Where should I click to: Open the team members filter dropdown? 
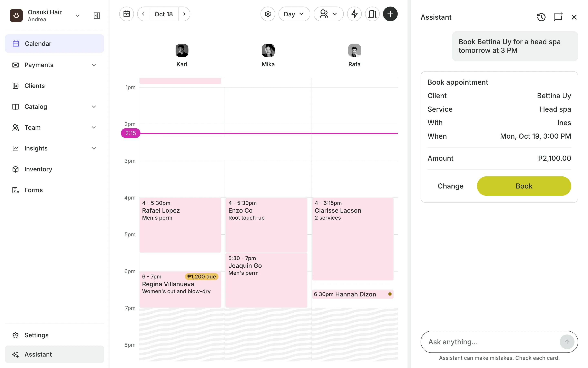[x=329, y=14]
